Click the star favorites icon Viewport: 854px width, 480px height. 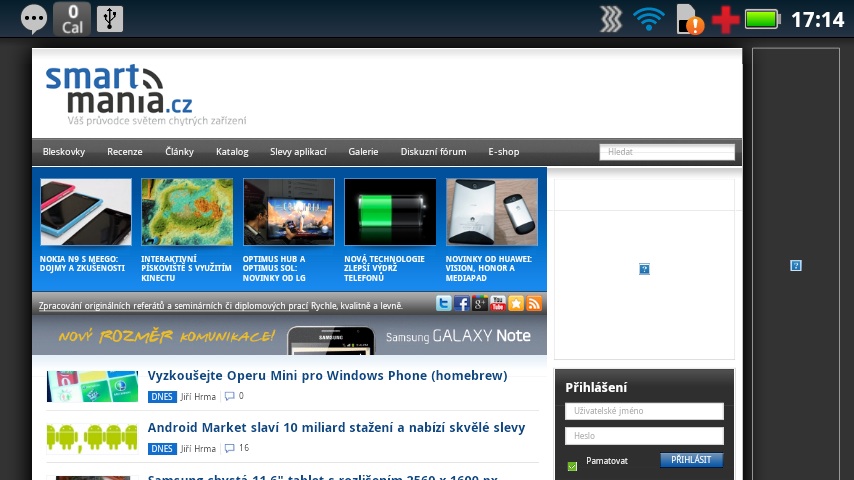(516, 303)
